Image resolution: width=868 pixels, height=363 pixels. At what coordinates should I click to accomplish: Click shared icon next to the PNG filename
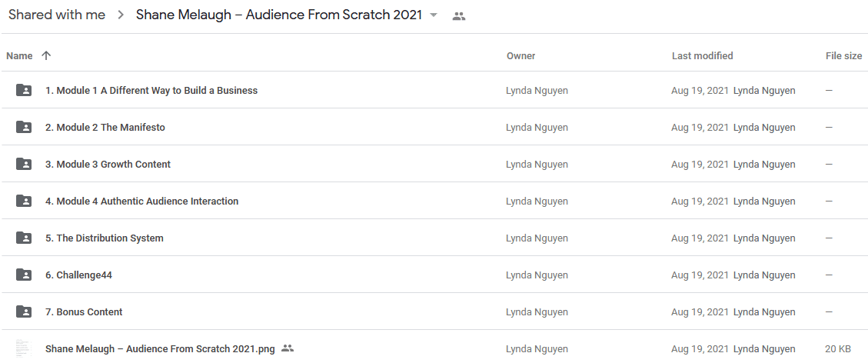[287, 348]
